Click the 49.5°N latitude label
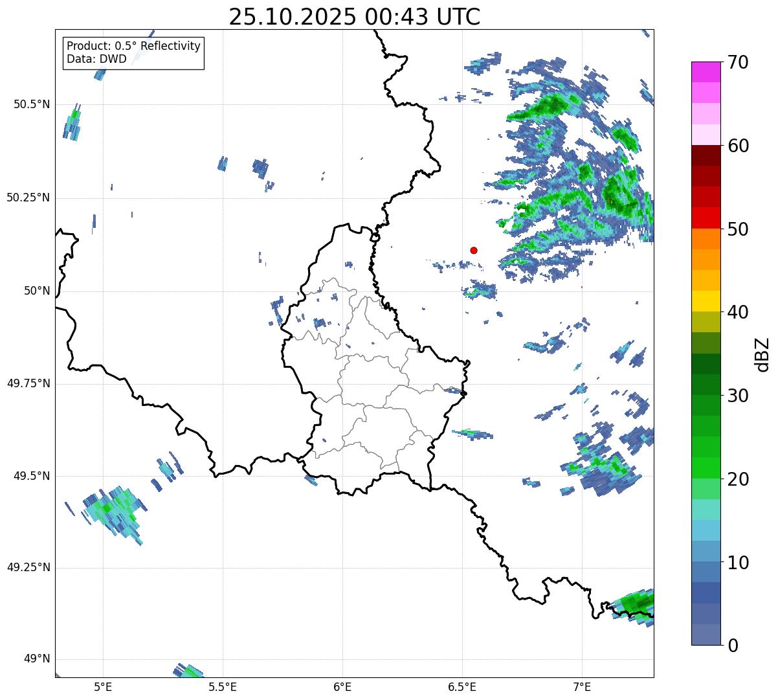This screenshot has width=778, height=700. pos(32,476)
